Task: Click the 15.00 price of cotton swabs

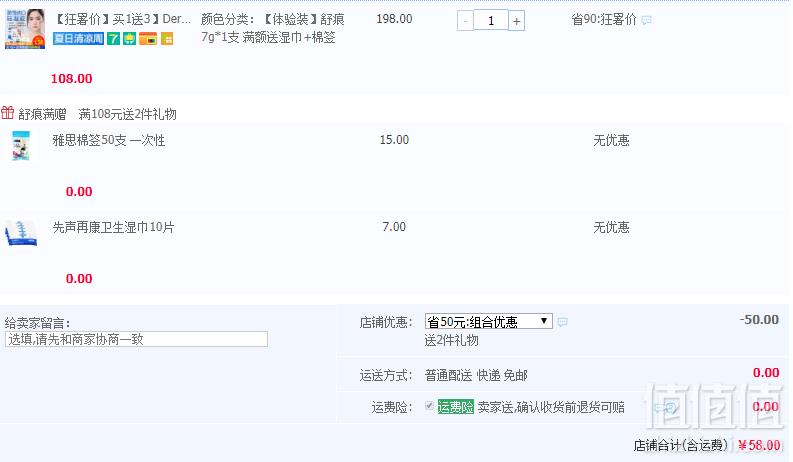Action: [394, 140]
